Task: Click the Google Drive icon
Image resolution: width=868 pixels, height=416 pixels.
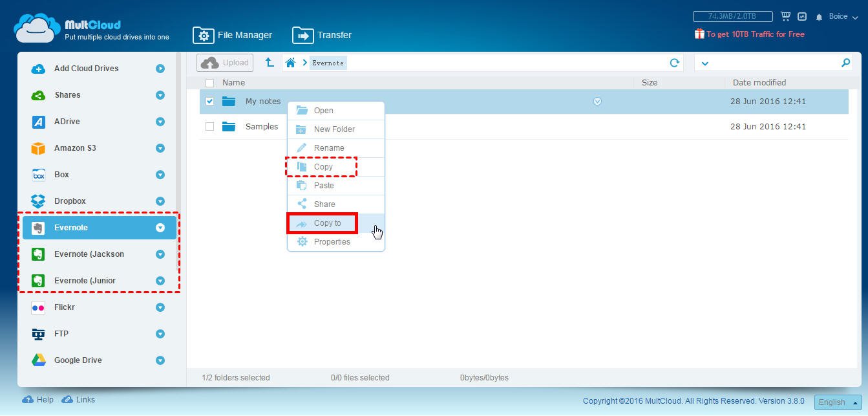Action: tap(38, 360)
